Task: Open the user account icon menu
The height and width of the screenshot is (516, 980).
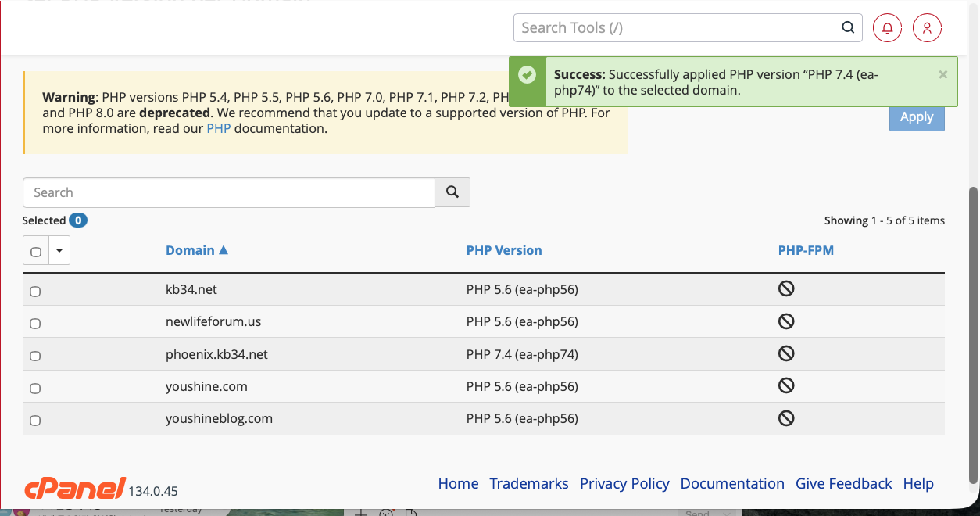Action: pos(927,28)
